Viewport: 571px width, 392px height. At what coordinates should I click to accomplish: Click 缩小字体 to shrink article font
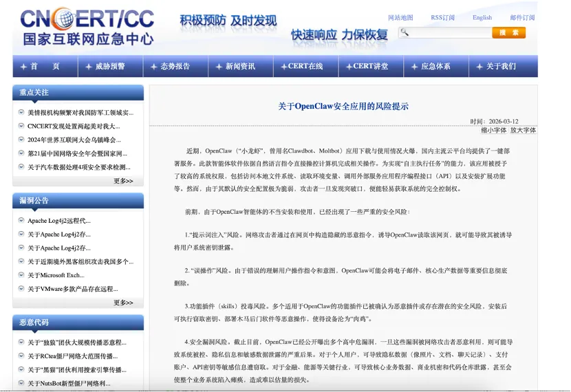pos(493,130)
